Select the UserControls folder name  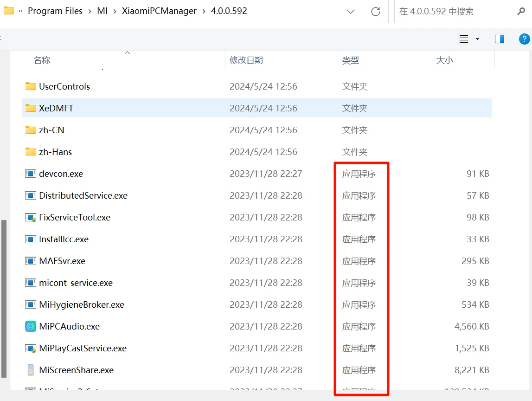click(64, 87)
